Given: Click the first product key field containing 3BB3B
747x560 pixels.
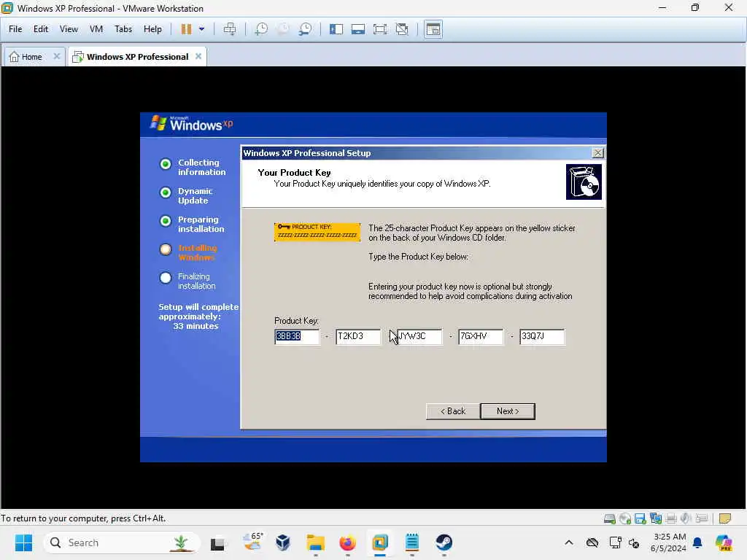Looking at the screenshot, I should point(297,336).
